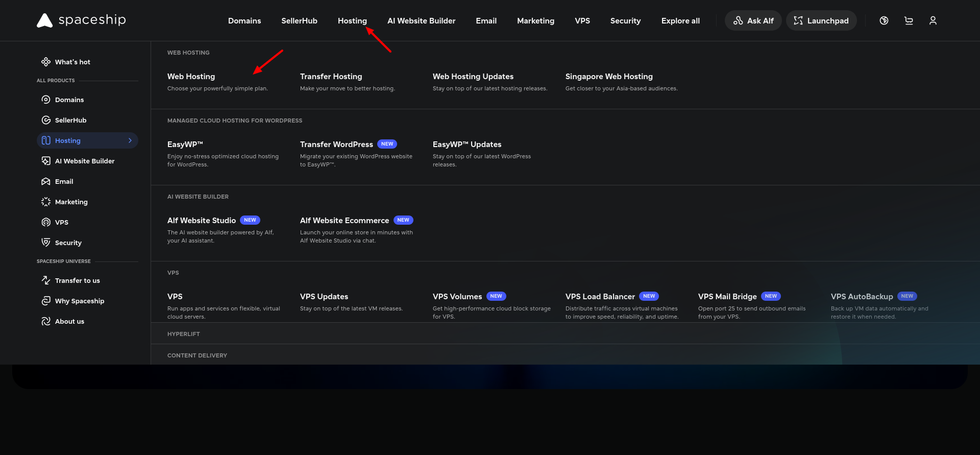Open the AI Website Builder top menu
980x455 pixels.
coord(421,21)
